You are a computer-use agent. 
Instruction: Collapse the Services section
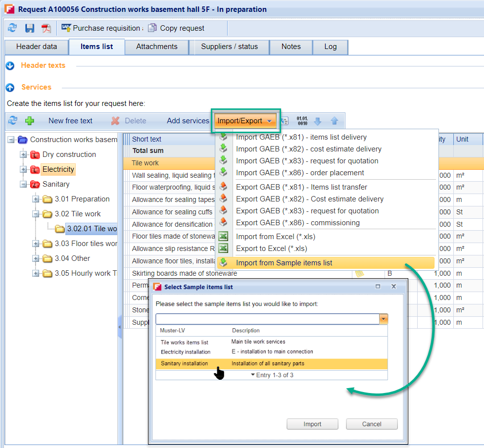pyautogui.click(x=10, y=88)
